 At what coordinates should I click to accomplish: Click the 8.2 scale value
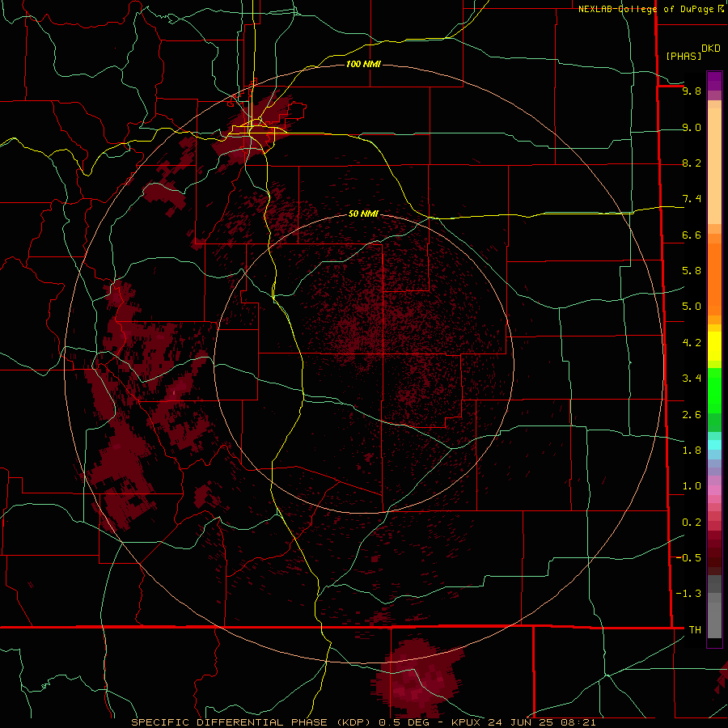[x=692, y=163]
